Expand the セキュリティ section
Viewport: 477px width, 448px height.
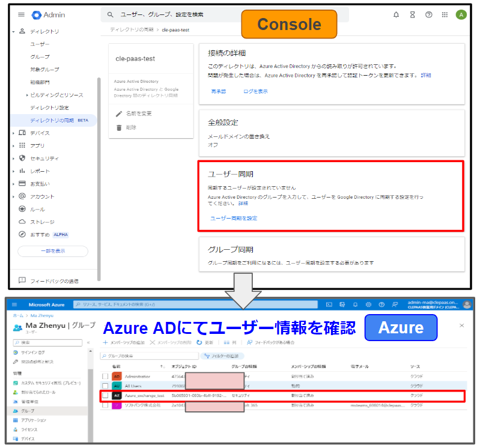click(13, 159)
